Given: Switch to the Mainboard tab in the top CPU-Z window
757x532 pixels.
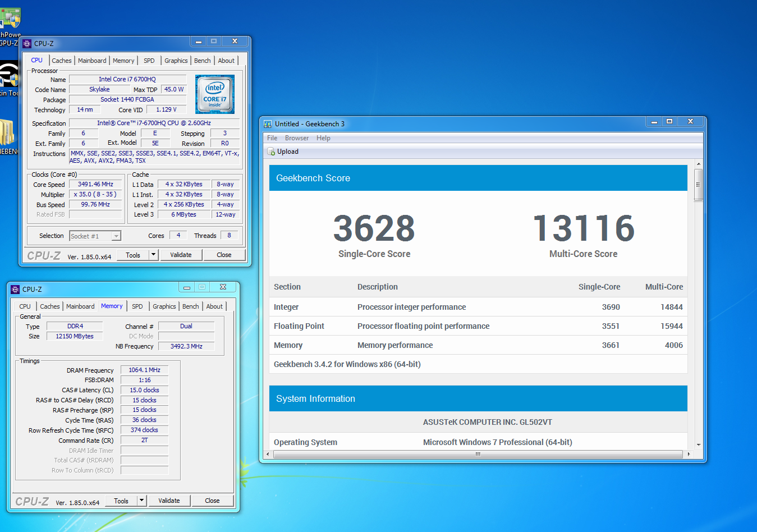Looking at the screenshot, I should tap(92, 61).
